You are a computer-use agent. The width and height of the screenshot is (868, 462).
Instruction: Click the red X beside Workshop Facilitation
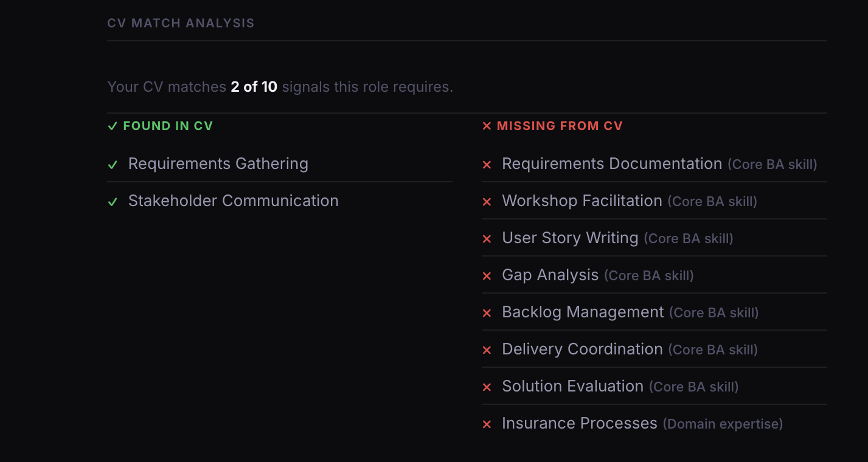click(487, 202)
